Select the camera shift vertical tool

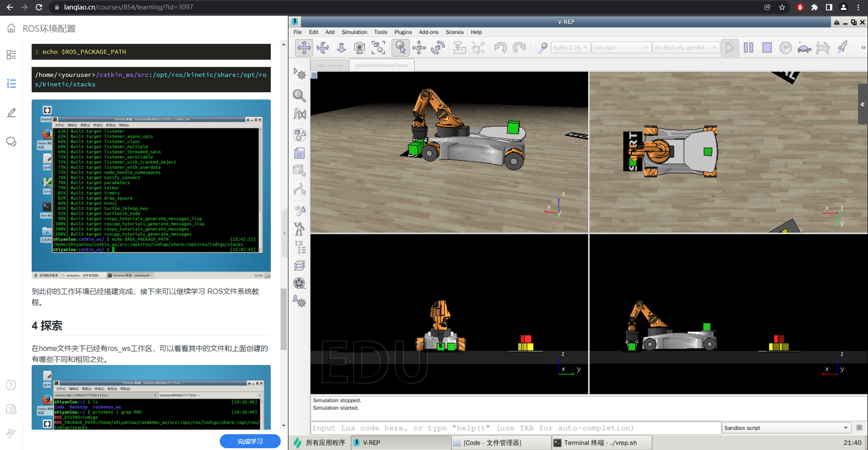(x=341, y=47)
